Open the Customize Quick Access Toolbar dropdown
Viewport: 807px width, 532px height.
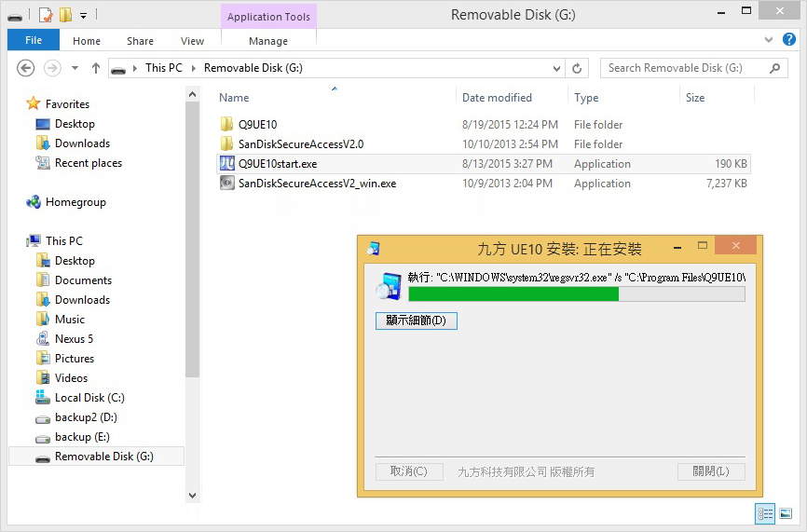(x=83, y=16)
